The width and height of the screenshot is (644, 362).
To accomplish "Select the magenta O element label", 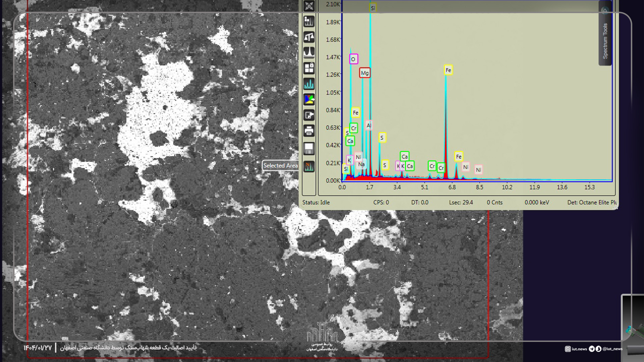I will (353, 59).
